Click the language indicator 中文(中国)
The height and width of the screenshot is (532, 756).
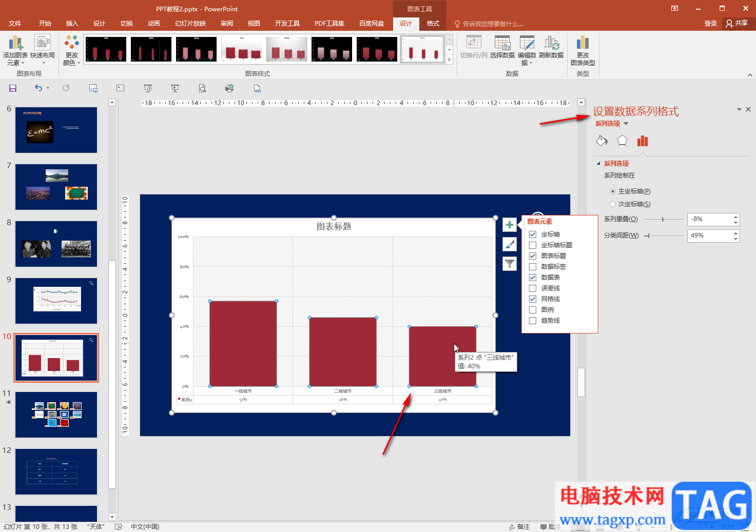(x=145, y=527)
